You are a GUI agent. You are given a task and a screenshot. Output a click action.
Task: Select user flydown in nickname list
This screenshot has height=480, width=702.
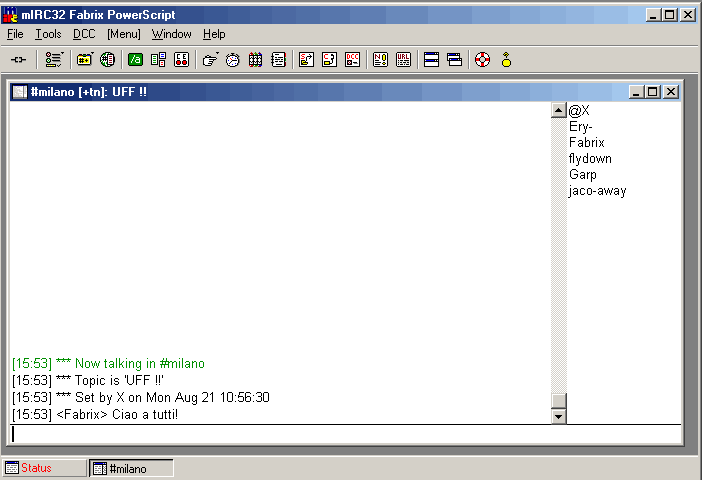(x=590, y=159)
